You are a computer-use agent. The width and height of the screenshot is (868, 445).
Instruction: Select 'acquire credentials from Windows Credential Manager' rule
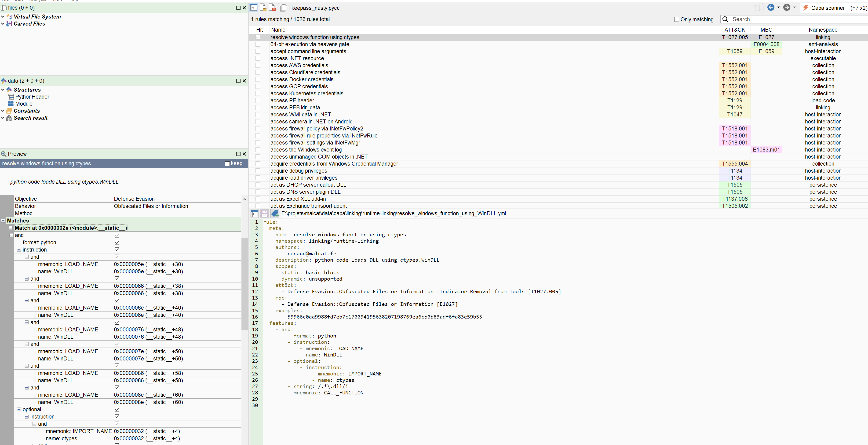point(559,164)
